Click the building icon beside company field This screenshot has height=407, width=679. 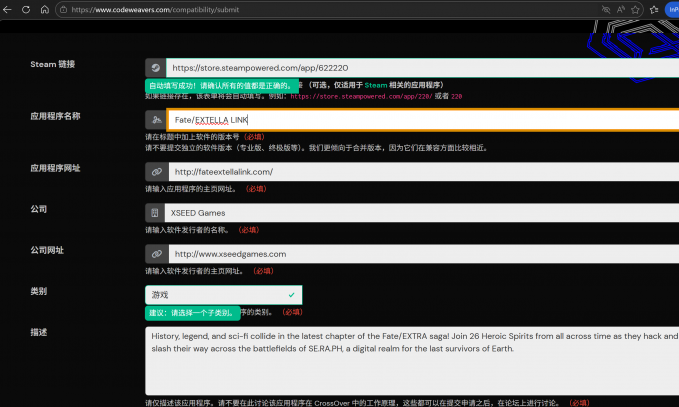[155, 213]
